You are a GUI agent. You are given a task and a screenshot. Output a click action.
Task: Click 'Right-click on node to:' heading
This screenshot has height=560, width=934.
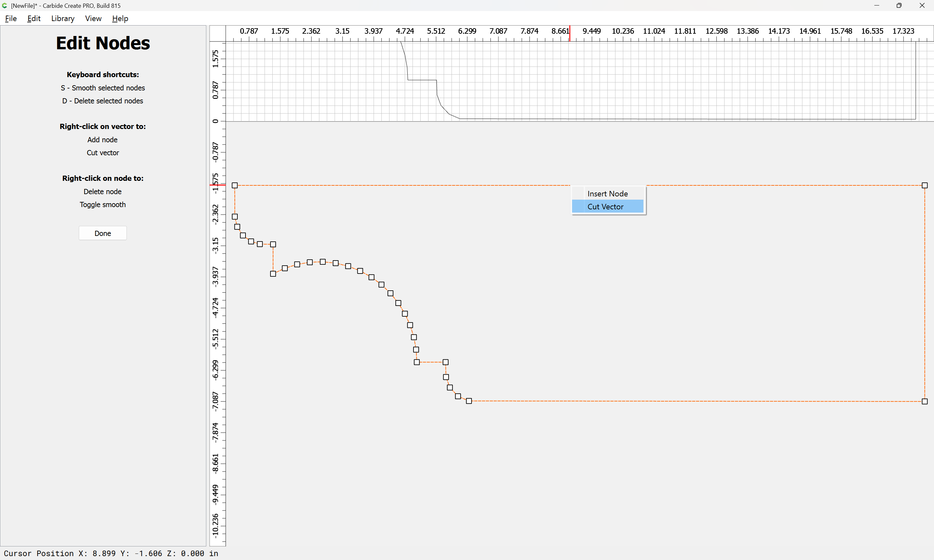103,178
